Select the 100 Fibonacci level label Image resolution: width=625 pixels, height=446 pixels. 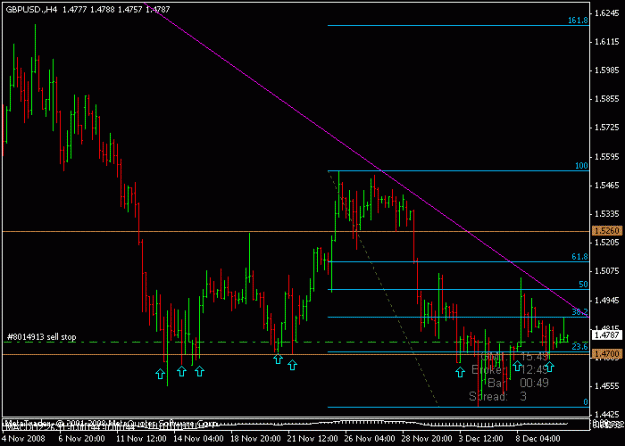pyautogui.click(x=582, y=166)
